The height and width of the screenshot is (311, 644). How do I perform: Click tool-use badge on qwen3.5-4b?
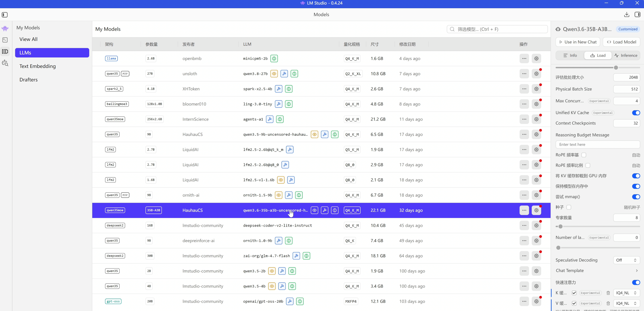[x=282, y=286]
